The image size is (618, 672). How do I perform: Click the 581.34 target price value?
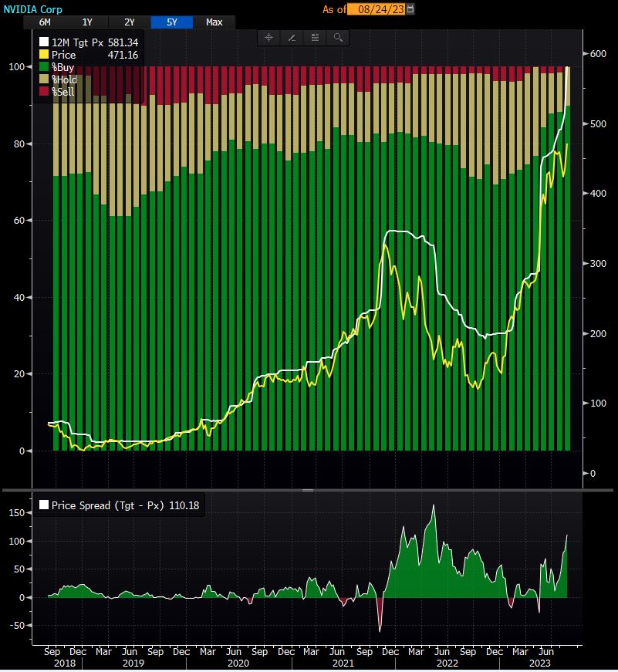tap(123, 42)
